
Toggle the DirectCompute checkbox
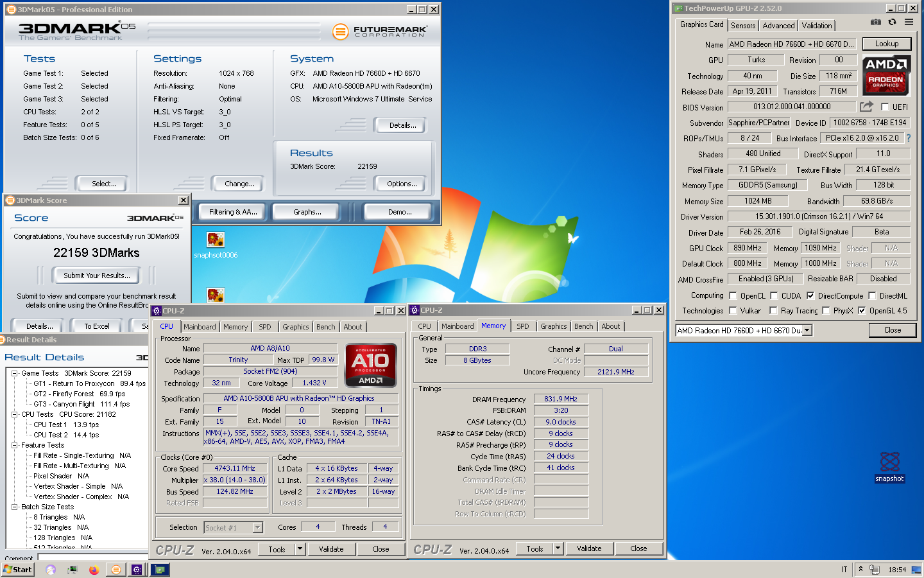(810, 296)
